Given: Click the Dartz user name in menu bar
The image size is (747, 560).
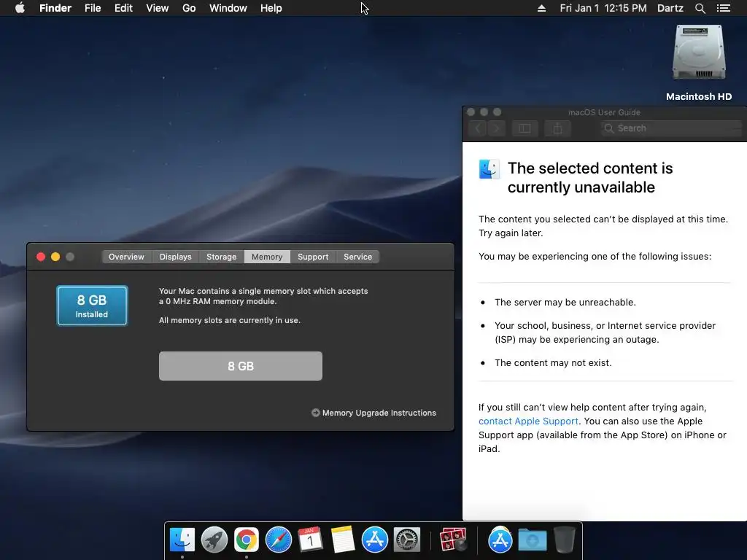Looking at the screenshot, I should point(670,8).
